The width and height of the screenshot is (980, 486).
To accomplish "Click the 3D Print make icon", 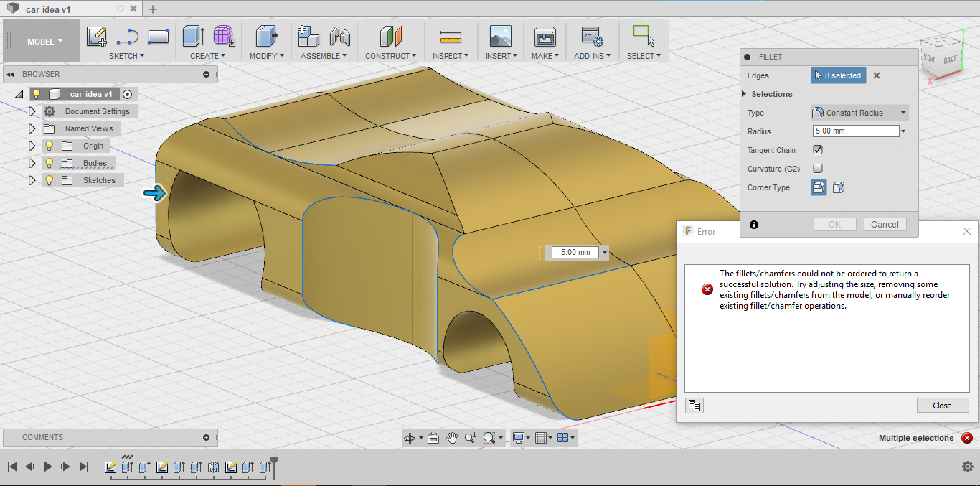I will pyautogui.click(x=545, y=37).
